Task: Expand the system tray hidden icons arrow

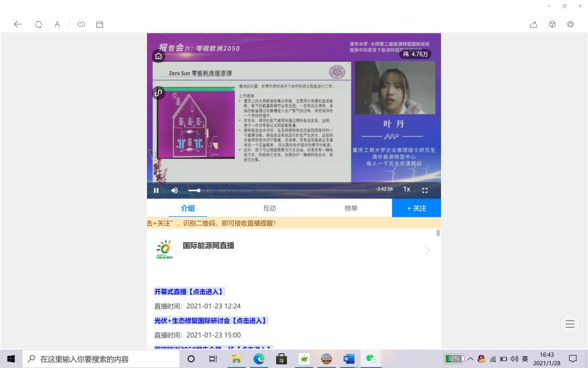Action: (470, 359)
